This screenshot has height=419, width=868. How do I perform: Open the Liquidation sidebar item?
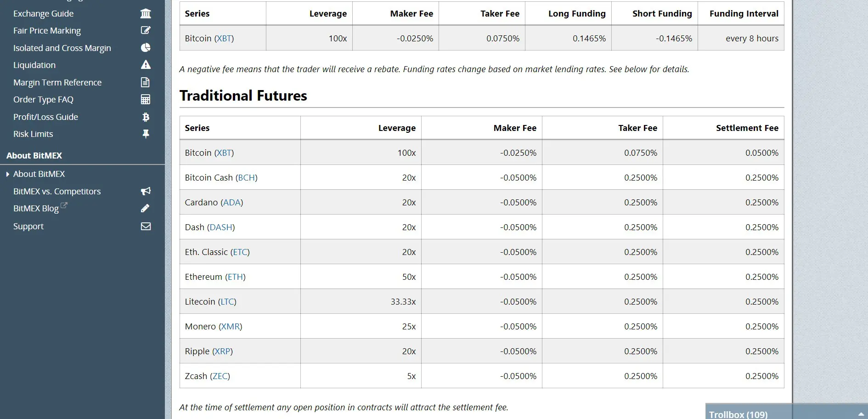coord(34,65)
